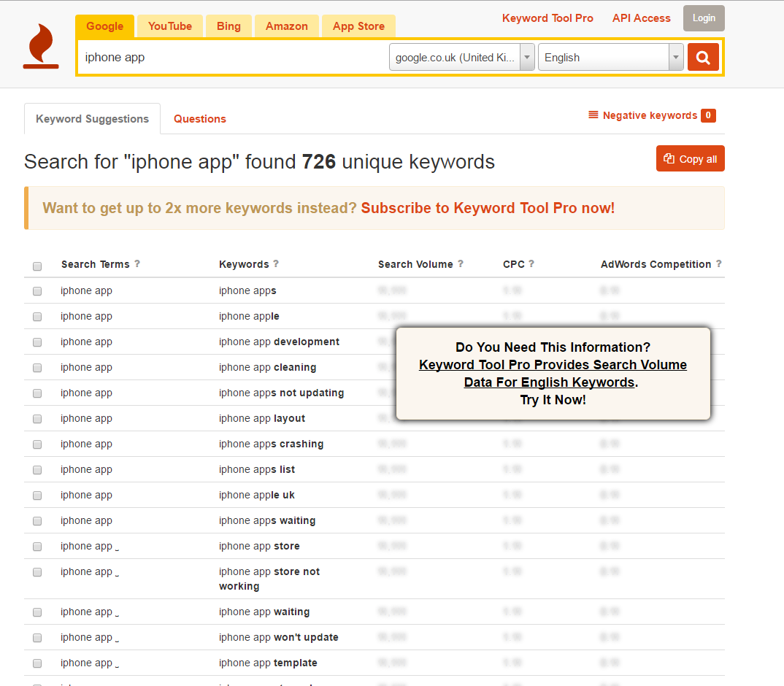The height and width of the screenshot is (686, 784).
Task: Open the Negative keywords link
Action: (650, 115)
